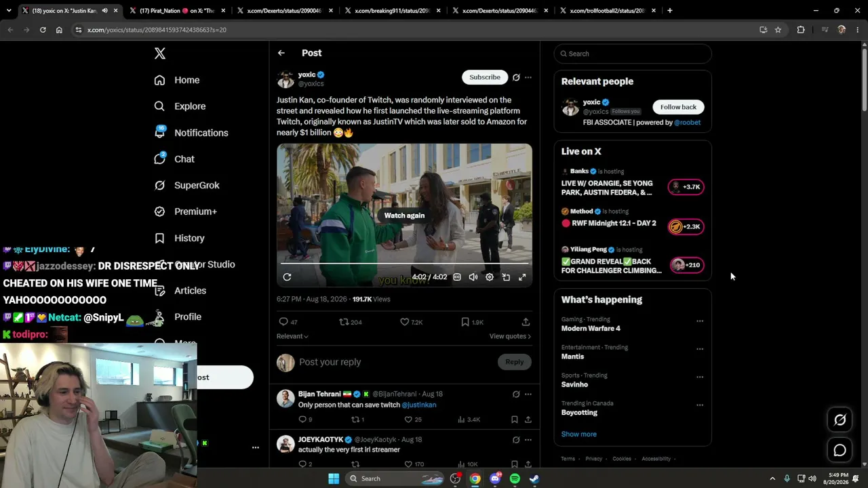Image resolution: width=868 pixels, height=488 pixels.
Task: Open the @roobet link in yoxic's bio
Action: point(687,123)
